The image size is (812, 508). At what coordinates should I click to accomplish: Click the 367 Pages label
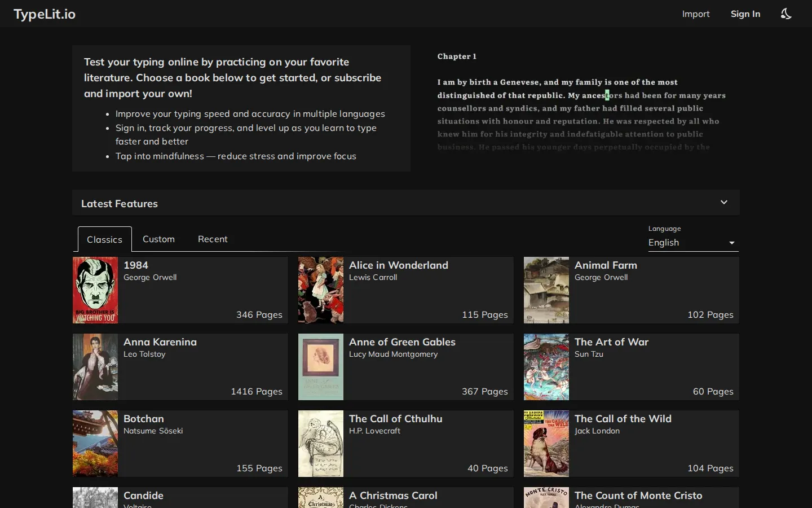485,392
